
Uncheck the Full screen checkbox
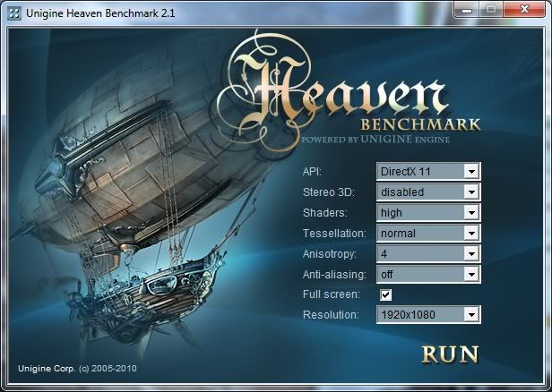385,294
